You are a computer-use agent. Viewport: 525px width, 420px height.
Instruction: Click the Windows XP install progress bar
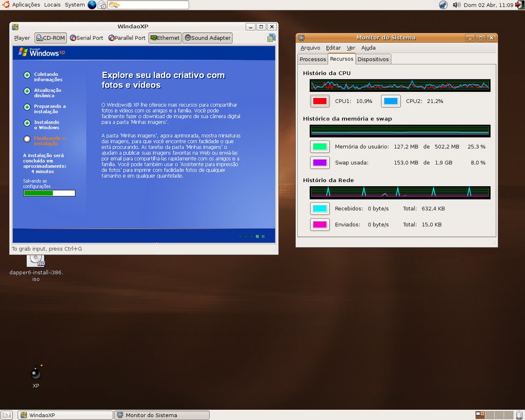tap(49, 193)
